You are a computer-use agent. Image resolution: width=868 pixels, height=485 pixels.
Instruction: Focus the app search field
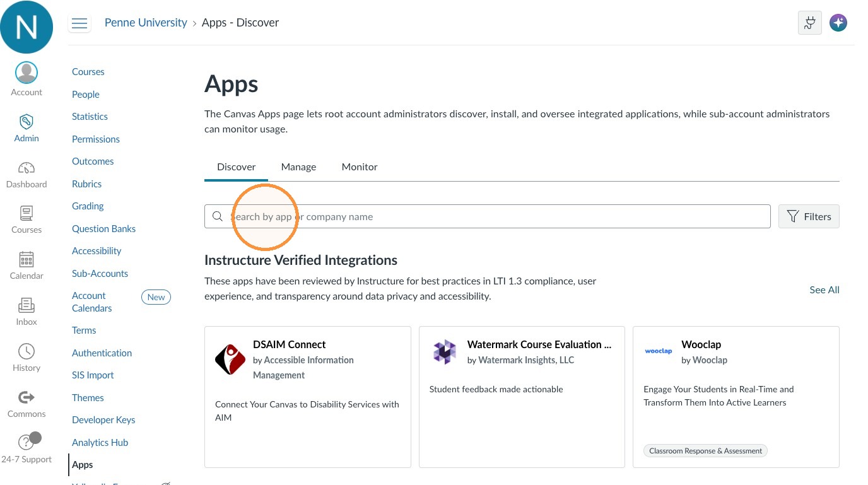[x=488, y=216]
